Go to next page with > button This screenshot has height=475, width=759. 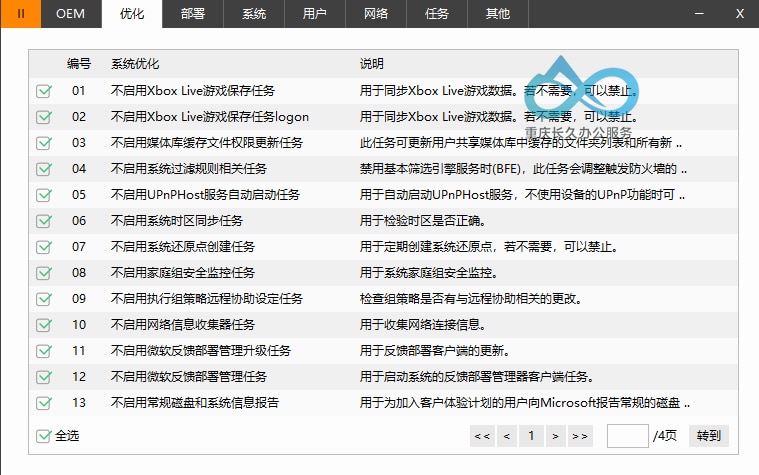[x=556, y=436]
